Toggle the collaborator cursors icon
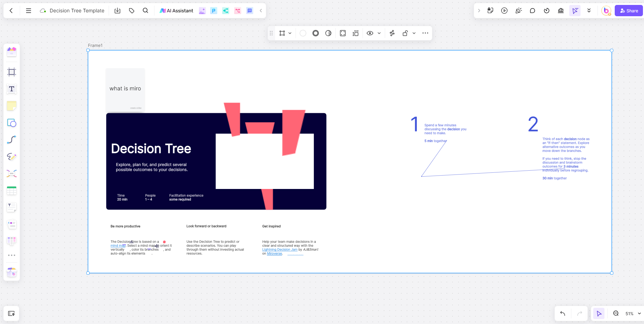 pyautogui.click(x=575, y=11)
